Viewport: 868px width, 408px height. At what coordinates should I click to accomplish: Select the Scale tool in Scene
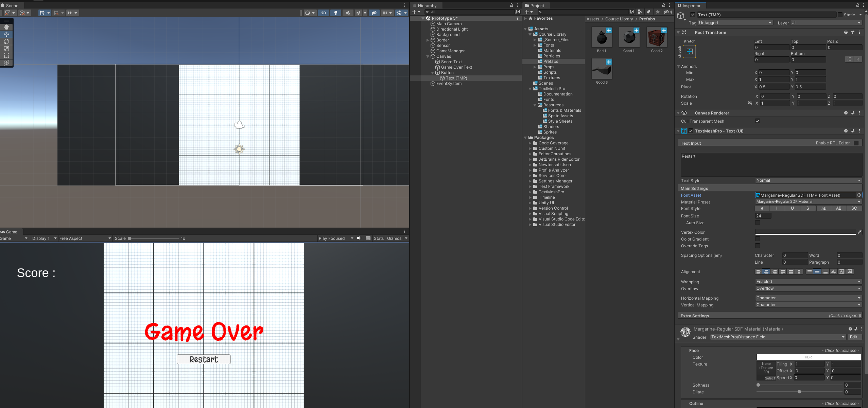coord(6,49)
